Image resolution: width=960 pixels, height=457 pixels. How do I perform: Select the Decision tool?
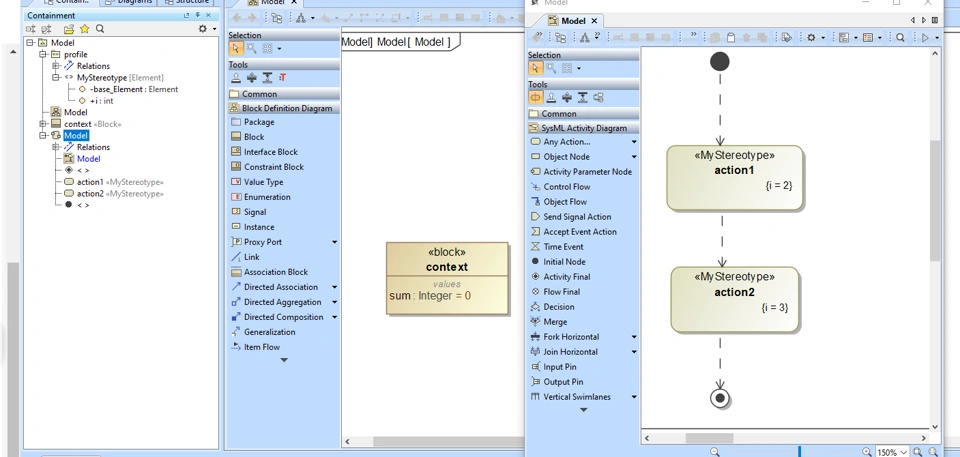pyautogui.click(x=558, y=307)
